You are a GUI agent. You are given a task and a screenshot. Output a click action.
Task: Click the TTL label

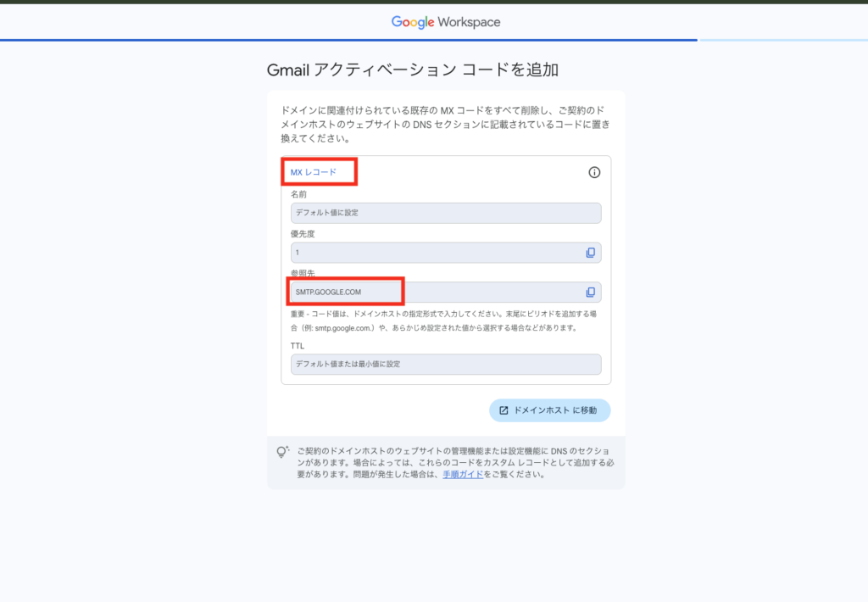(x=298, y=346)
